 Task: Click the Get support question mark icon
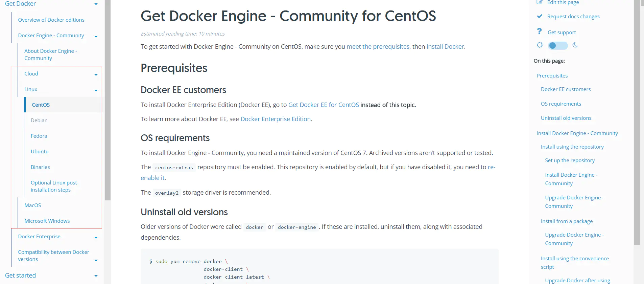click(x=540, y=31)
